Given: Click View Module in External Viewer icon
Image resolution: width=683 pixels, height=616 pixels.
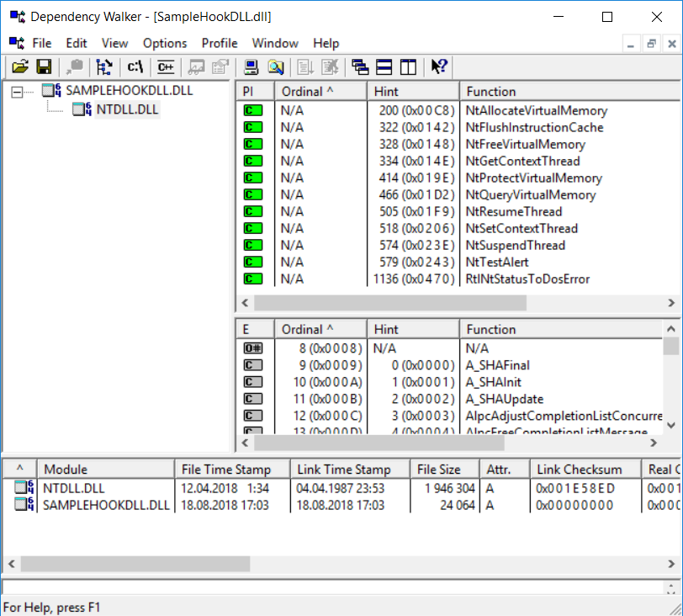Looking at the screenshot, I should [196, 66].
